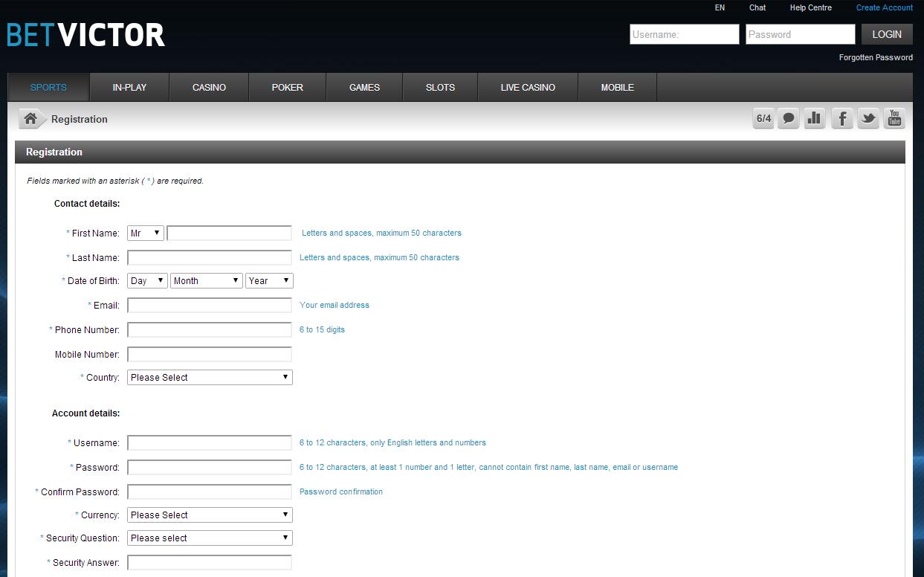Expand the Security Question dropdown

click(210, 538)
